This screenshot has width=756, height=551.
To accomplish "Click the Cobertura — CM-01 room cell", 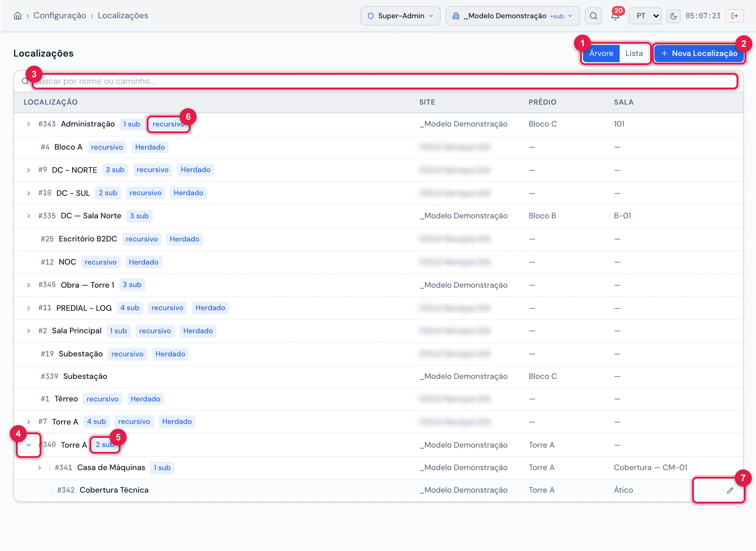I will 650,468.
